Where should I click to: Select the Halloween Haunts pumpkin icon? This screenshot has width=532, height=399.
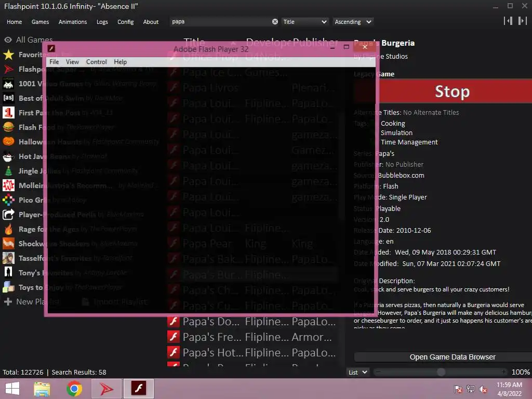(8, 141)
